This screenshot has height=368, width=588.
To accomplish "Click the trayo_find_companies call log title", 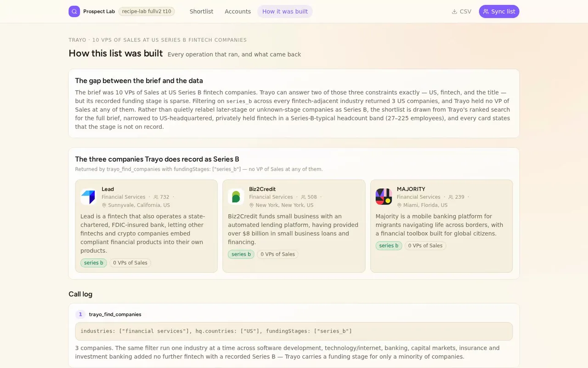I will tap(115, 314).
